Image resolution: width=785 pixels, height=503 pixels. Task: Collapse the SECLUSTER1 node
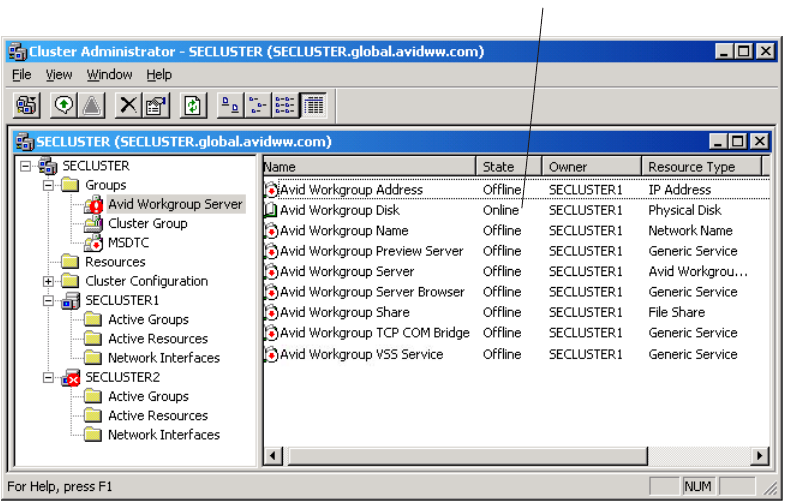[x=48, y=300]
